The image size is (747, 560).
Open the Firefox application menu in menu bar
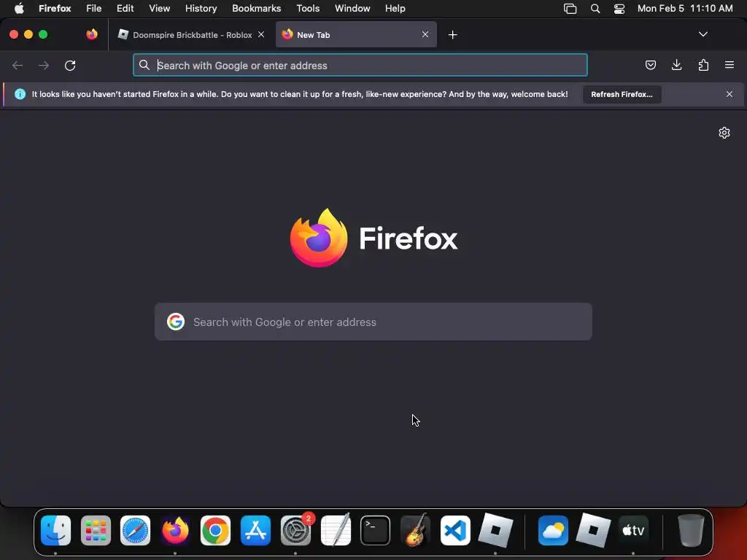coord(55,9)
